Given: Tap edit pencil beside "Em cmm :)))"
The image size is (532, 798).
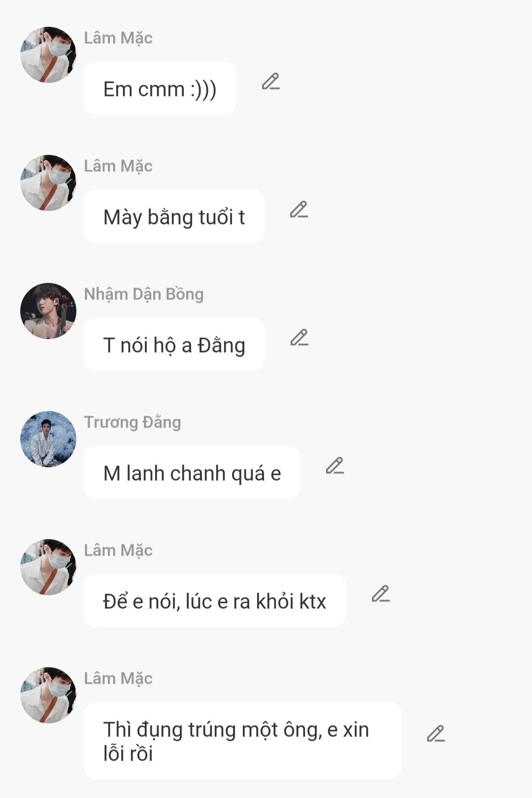Looking at the screenshot, I should (271, 81).
